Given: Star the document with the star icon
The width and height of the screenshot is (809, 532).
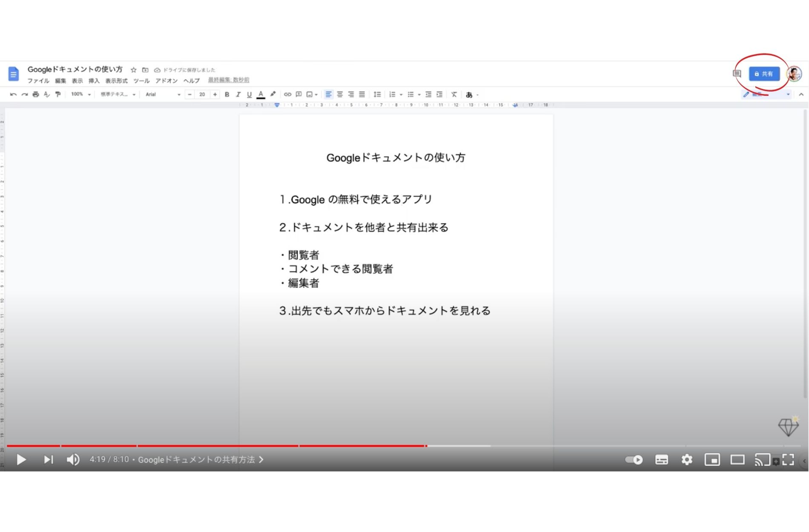Looking at the screenshot, I should click(x=133, y=70).
